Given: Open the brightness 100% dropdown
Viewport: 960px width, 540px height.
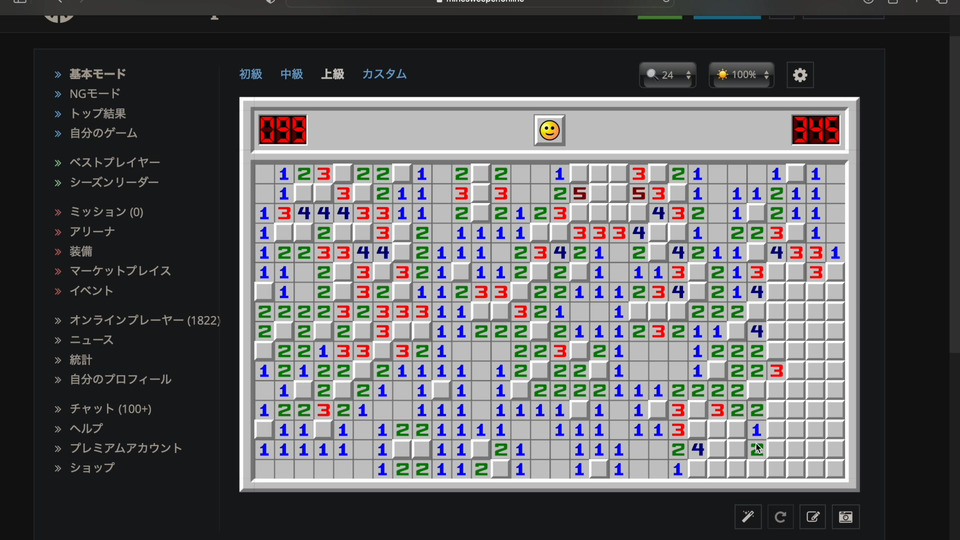Looking at the screenshot, I should click(x=741, y=75).
